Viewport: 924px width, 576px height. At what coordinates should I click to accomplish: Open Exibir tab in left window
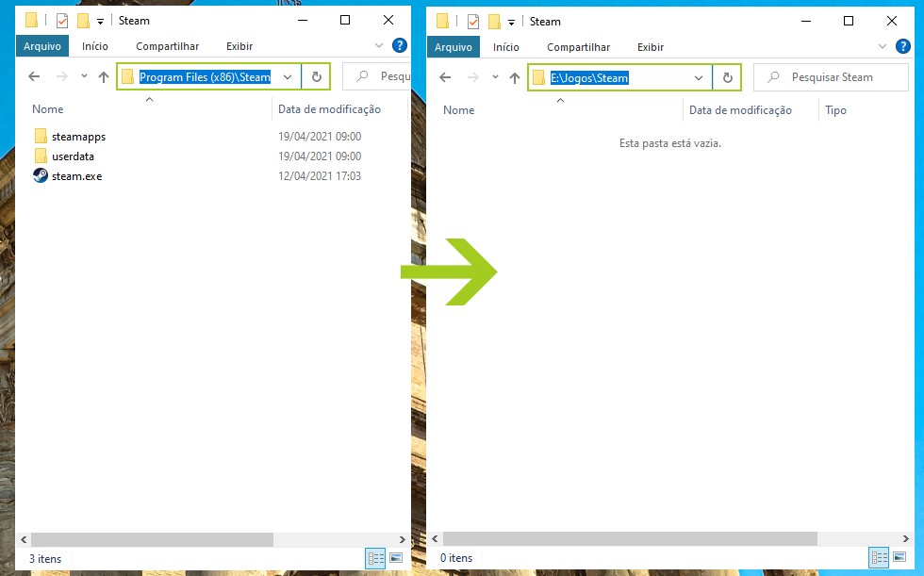point(239,46)
